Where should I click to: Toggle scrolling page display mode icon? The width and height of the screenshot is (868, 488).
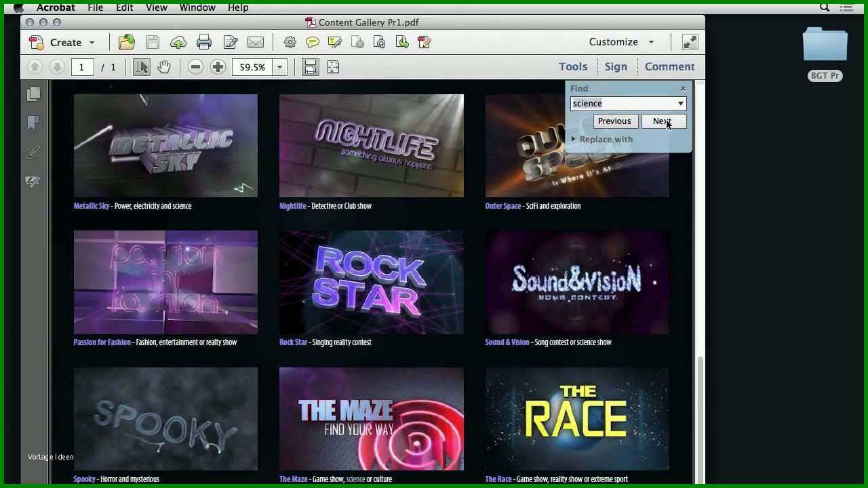[x=310, y=67]
